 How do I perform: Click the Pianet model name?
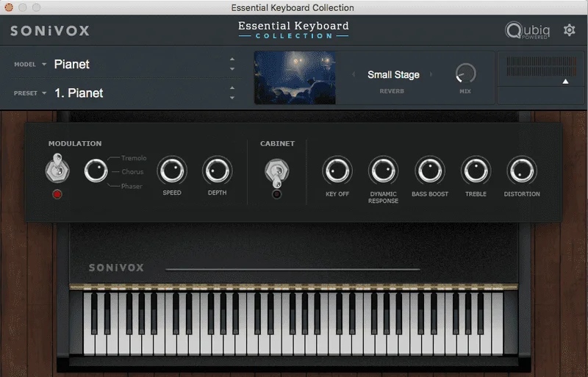71,64
